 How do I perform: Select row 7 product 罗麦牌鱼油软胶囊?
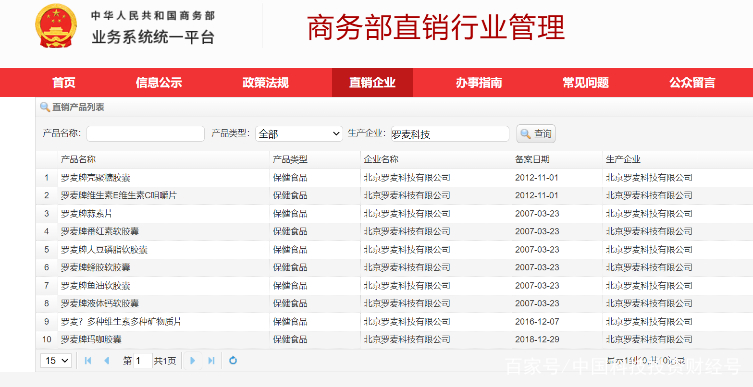[x=96, y=286]
